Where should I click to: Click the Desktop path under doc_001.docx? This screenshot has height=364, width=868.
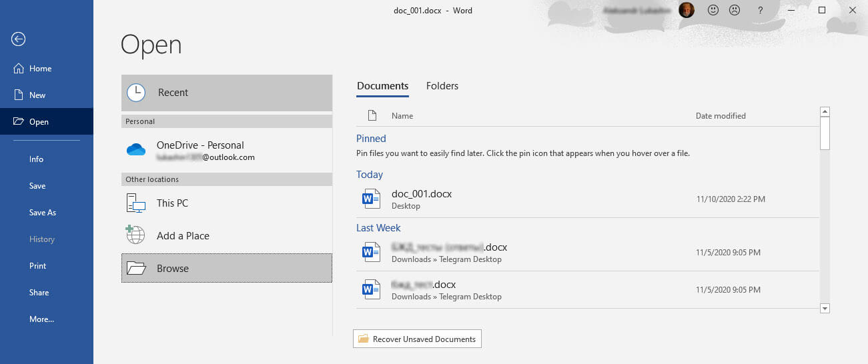click(x=406, y=206)
